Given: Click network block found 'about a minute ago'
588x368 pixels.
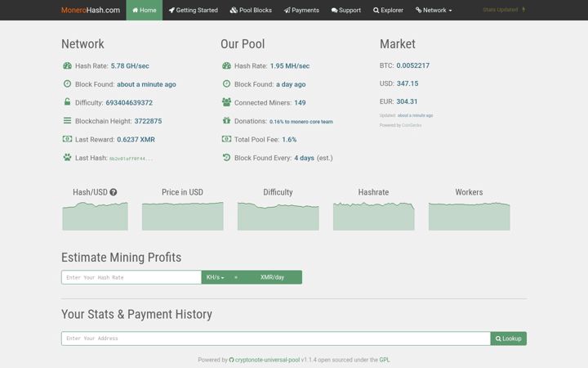Looking at the screenshot, I should pos(146,84).
